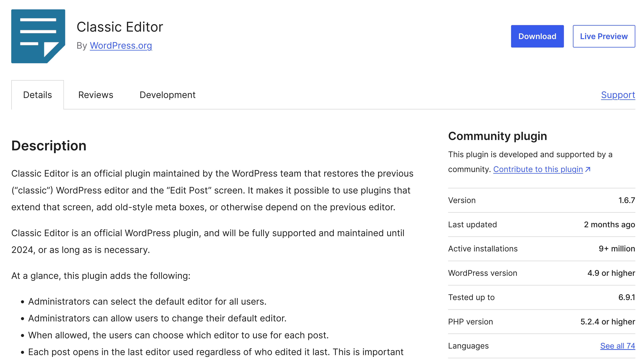Switch to the Development tab
The height and width of the screenshot is (362, 644).
pos(167,95)
